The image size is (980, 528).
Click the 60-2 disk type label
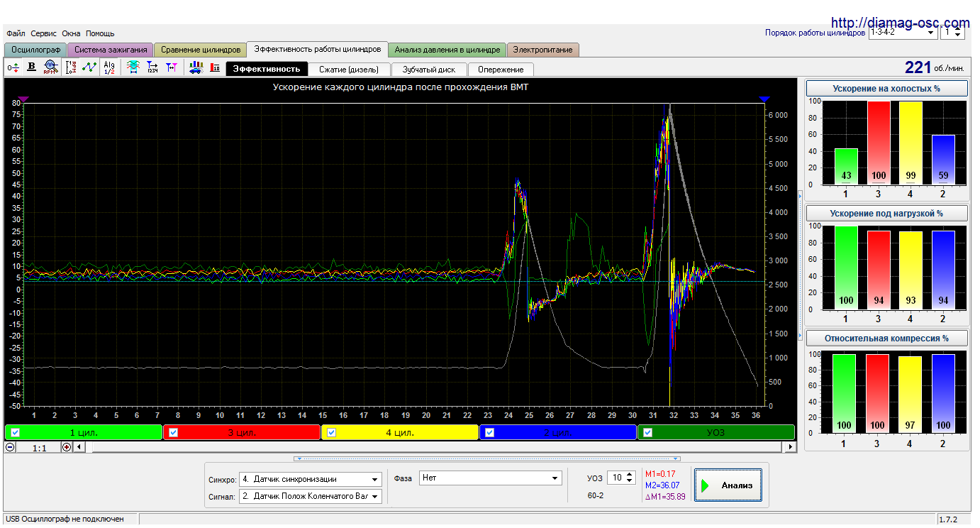(x=596, y=495)
